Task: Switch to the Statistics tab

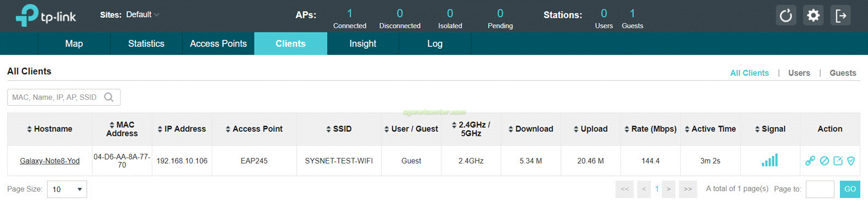Action: [146, 43]
